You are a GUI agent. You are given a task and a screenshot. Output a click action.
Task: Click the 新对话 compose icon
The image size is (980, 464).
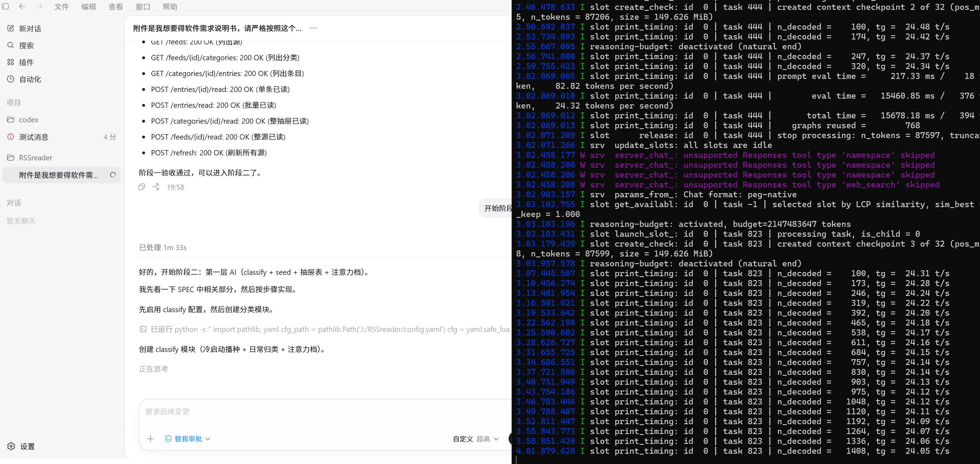[11, 28]
